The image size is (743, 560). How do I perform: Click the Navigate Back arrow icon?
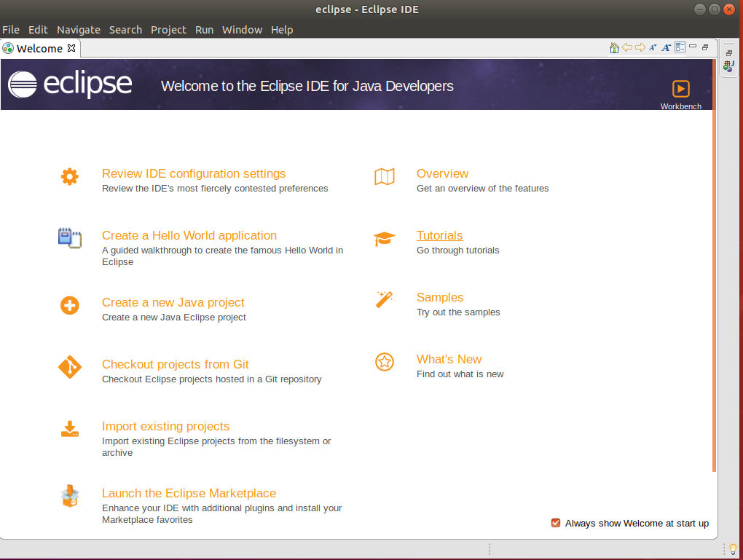[627, 47]
